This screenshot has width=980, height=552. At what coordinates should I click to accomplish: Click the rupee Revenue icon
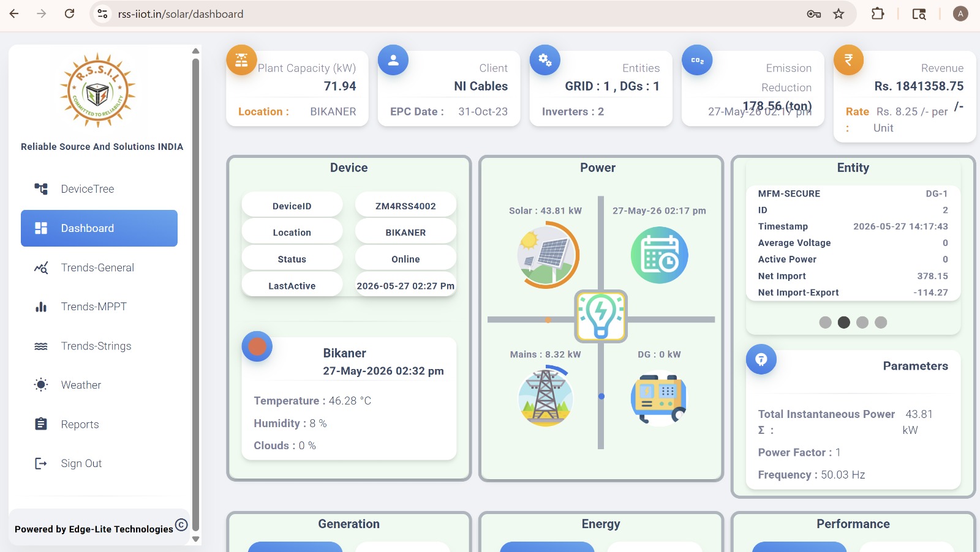pos(849,60)
